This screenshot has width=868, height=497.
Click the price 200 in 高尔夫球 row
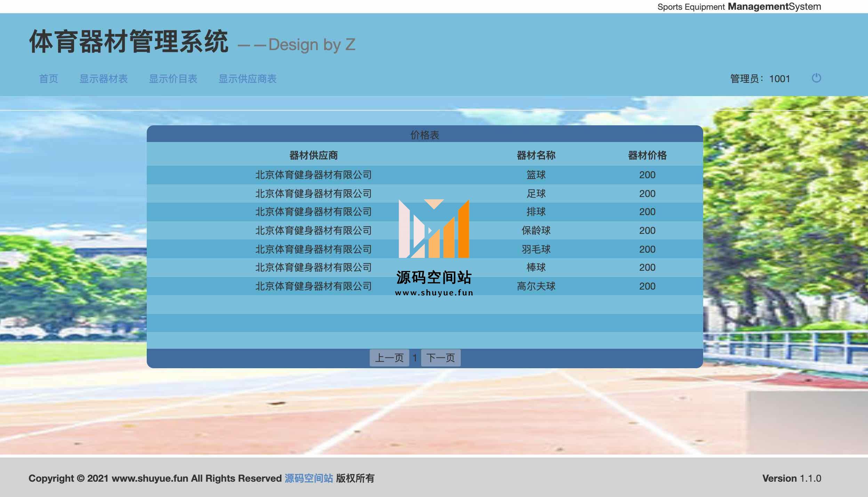click(647, 286)
